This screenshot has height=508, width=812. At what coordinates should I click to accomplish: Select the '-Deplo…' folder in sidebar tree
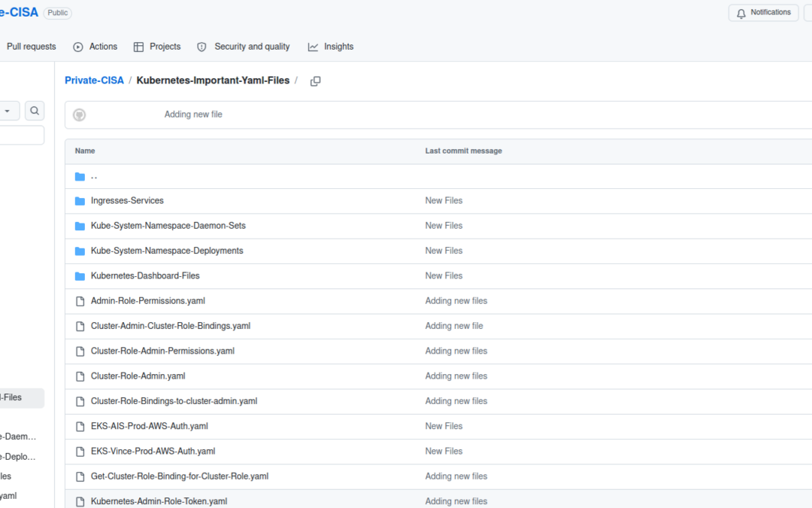(18, 457)
